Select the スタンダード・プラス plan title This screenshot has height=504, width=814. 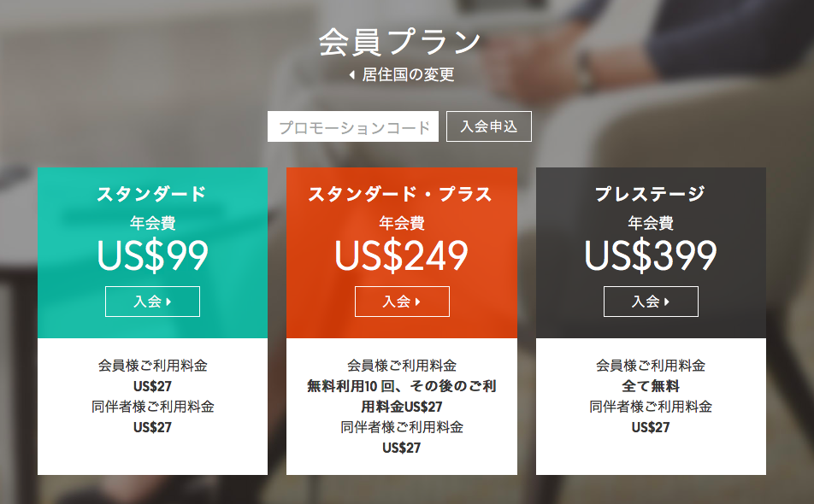click(x=400, y=194)
